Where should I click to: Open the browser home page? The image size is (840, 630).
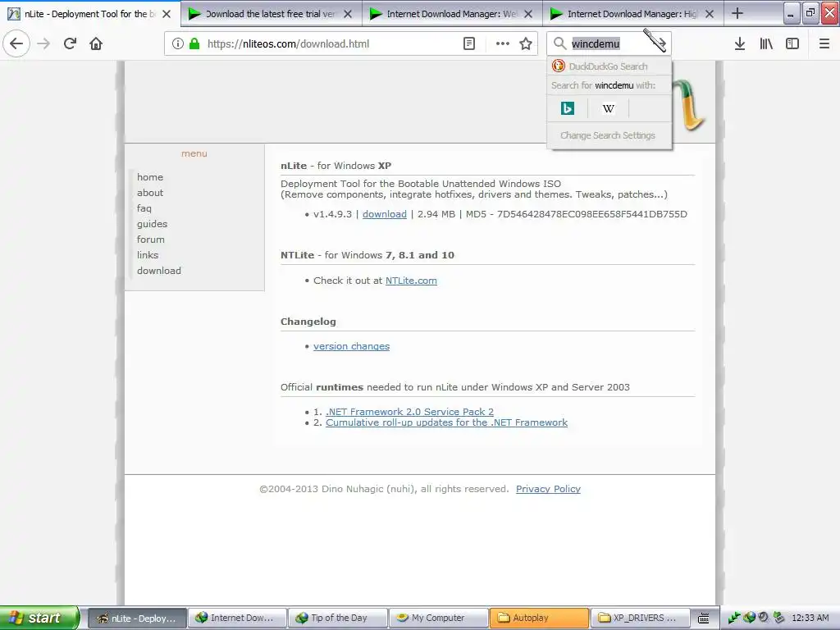(96, 43)
